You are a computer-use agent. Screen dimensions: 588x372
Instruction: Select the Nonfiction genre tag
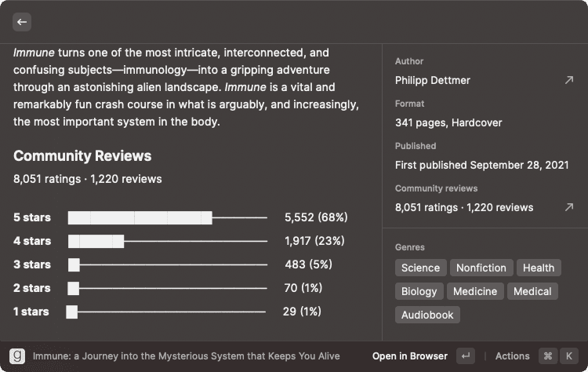(x=481, y=268)
